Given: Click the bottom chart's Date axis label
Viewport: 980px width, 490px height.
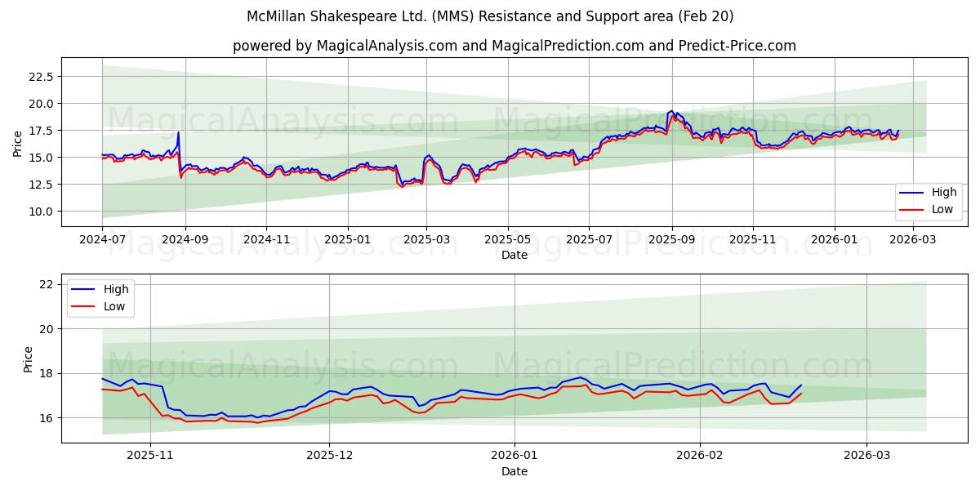Looking at the screenshot, I should [x=514, y=471].
